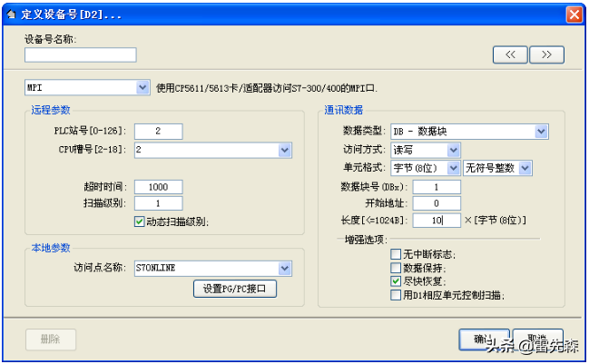
Task: Enable 用DI相应单元控制扫描 checkbox
Action: (x=396, y=294)
